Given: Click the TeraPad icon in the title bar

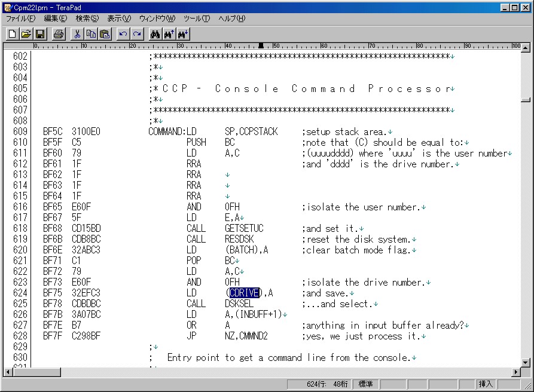Looking at the screenshot, I should pyautogui.click(x=8, y=8).
